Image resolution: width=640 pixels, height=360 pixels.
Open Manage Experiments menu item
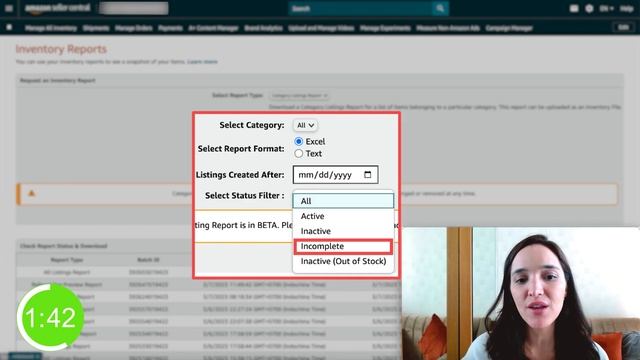(385, 28)
